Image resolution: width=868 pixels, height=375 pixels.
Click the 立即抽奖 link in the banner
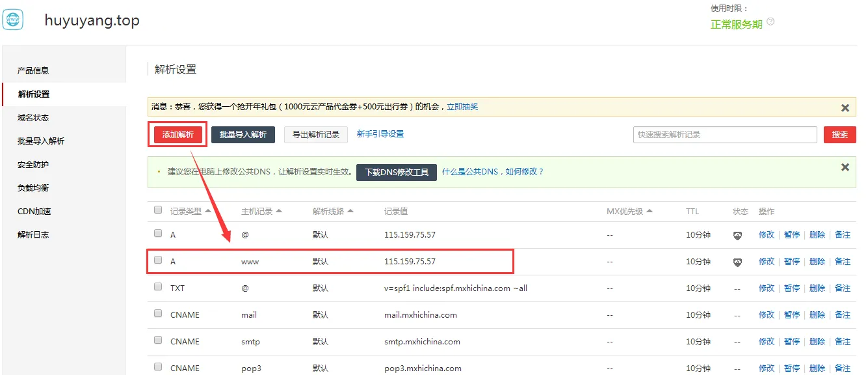point(462,106)
